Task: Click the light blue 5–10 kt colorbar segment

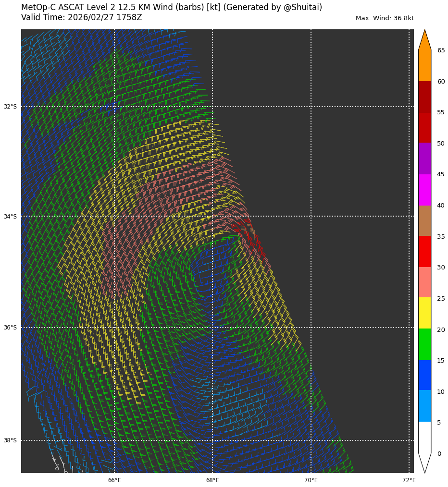Action: (x=424, y=406)
